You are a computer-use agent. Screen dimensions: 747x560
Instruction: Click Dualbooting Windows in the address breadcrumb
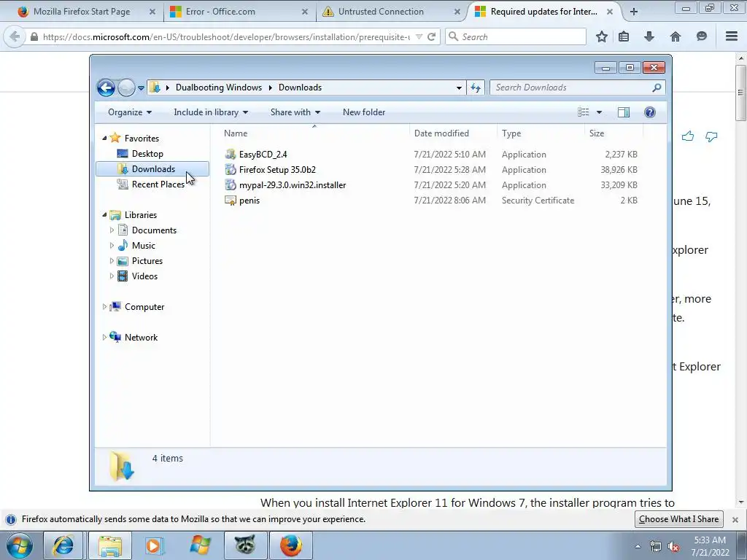point(219,87)
